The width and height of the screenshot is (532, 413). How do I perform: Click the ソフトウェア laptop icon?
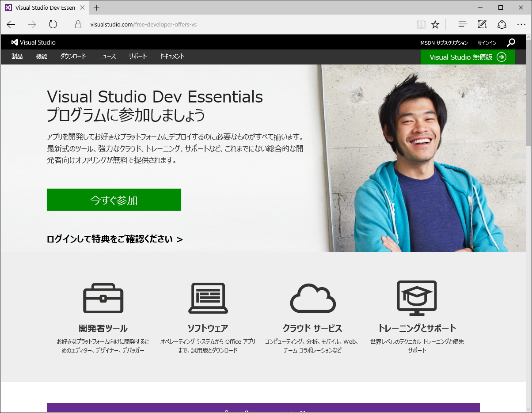[208, 298]
